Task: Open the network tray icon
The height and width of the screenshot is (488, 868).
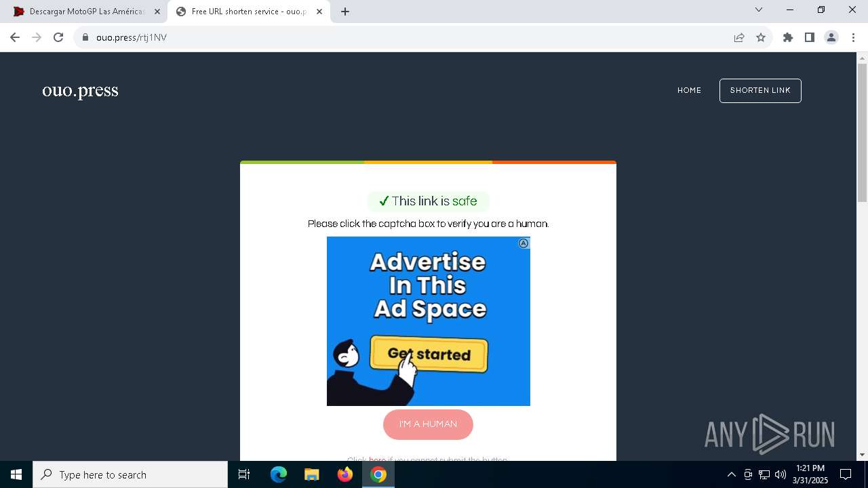Action: pyautogui.click(x=764, y=474)
